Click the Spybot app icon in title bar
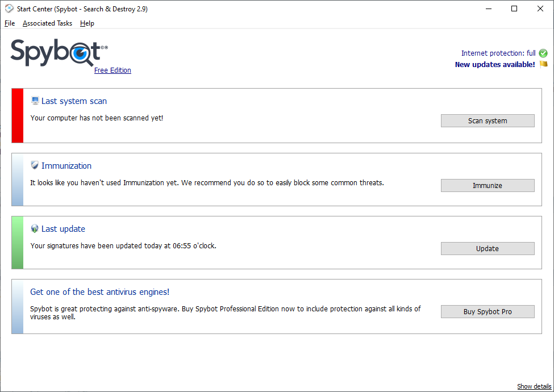 click(9, 9)
